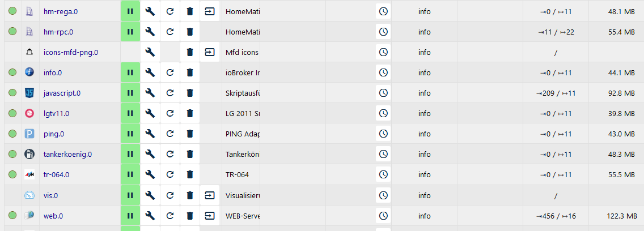
Task: Select log level field for hm-rpc.0
Action: 425,32
